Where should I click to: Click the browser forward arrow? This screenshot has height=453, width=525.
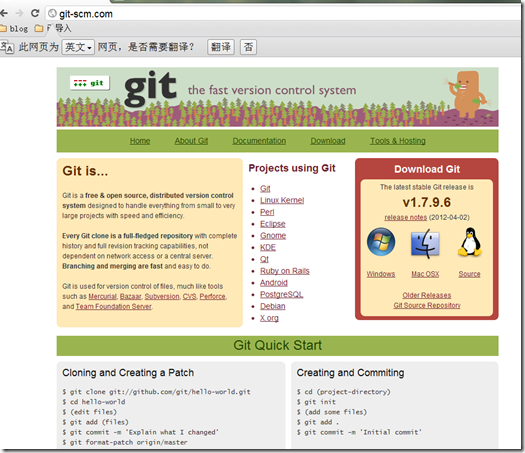click(x=19, y=13)
